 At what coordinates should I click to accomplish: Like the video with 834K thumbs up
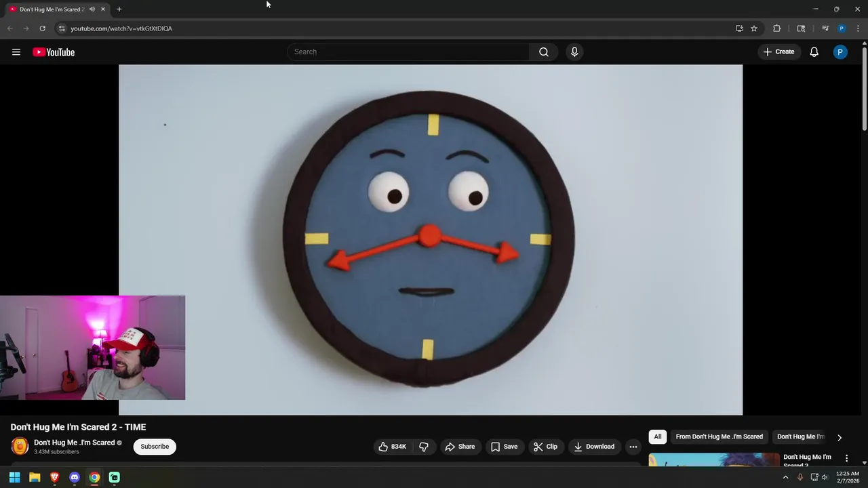click(x=393, y=447)
